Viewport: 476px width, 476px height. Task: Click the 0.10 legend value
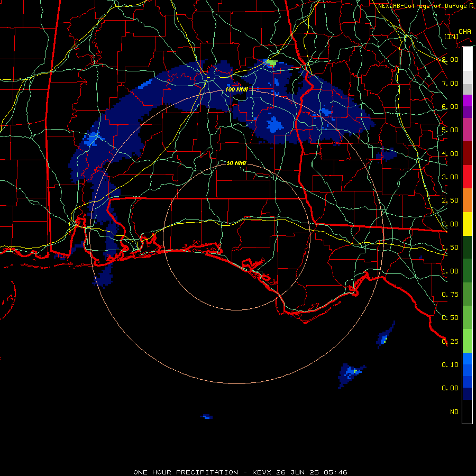click(450, 365)
